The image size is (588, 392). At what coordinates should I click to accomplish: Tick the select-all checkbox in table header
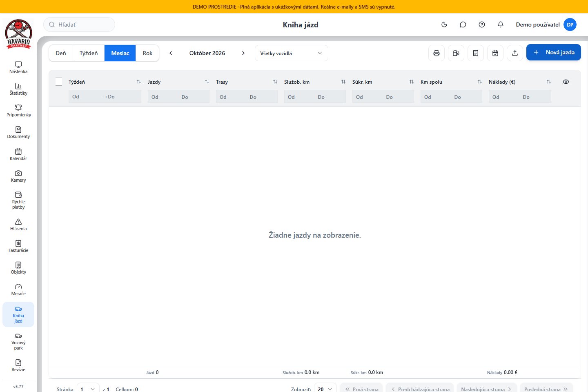(59, 82)
